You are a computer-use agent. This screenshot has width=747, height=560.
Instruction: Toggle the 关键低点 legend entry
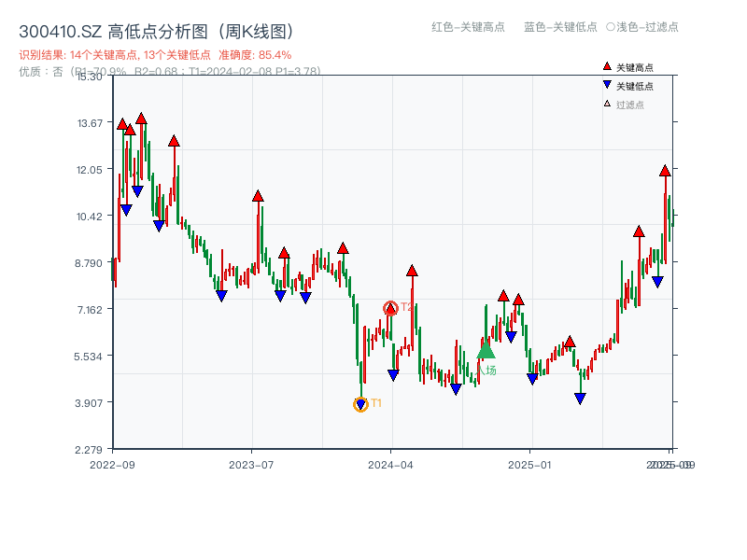click(633, 82)
